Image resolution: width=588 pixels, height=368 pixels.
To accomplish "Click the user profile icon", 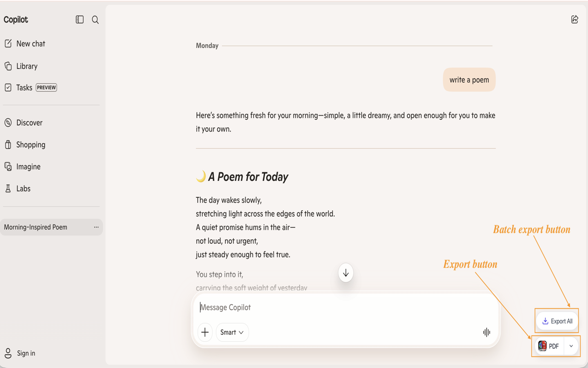I will tap(8, 353).
